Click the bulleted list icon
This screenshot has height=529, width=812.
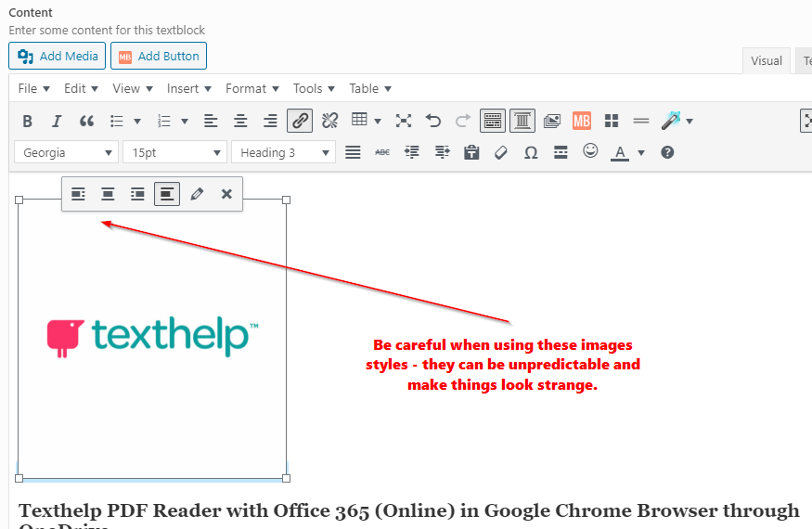[x=117, y=122]
